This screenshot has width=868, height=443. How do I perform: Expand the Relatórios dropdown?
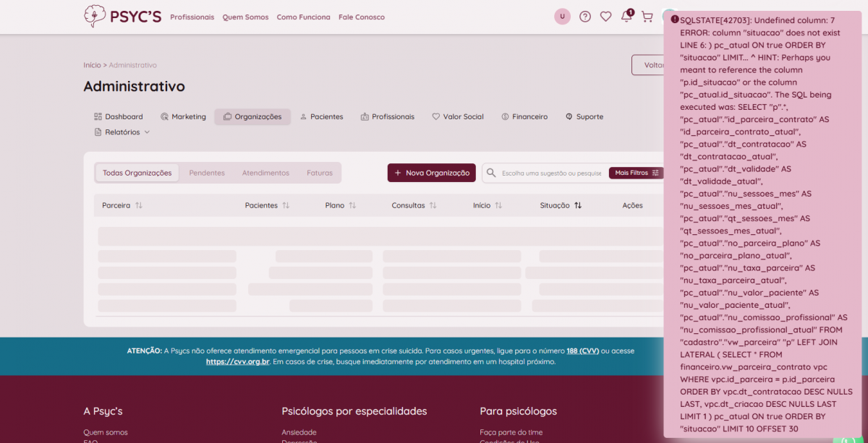click(122, 132)
